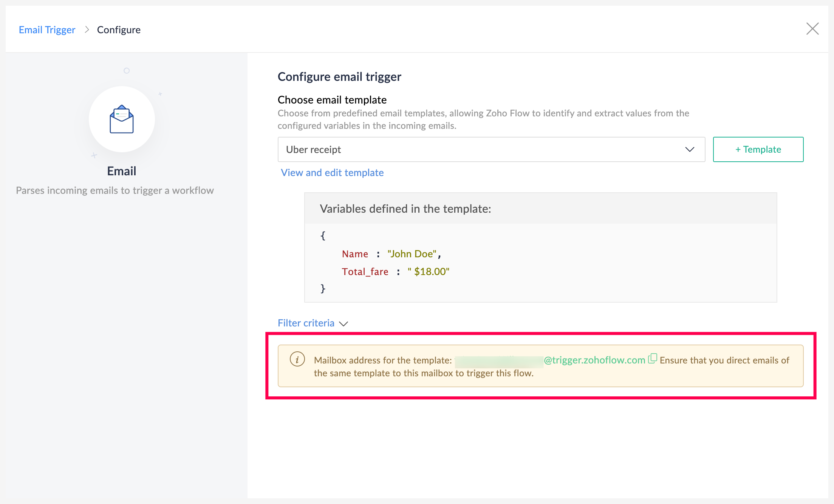Image resolution: width=834 pixels, height=504 pixels.
Task: Select the Configure email trigger heading
Action: pyautogui.click(x=339, y=76)
